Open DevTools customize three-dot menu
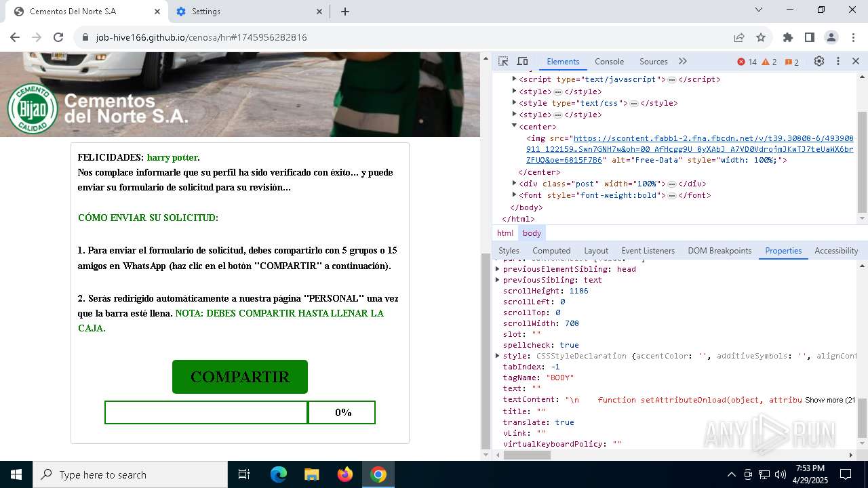This screenshot has height=488, width=868. (x=838, y=61)
